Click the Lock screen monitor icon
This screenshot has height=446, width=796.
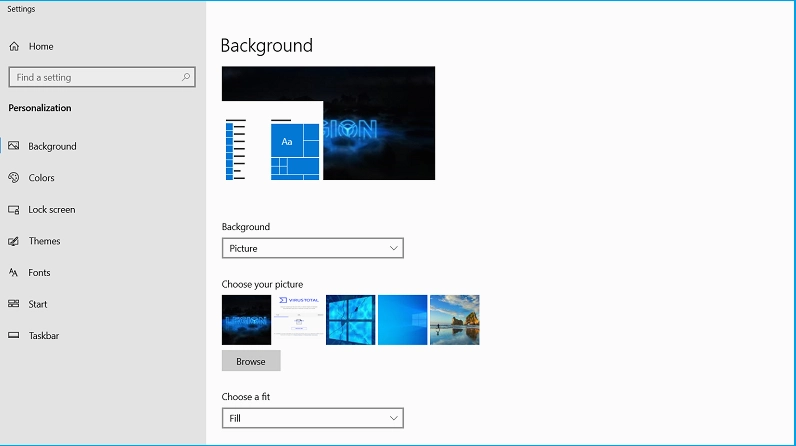(x=14, y=210)
